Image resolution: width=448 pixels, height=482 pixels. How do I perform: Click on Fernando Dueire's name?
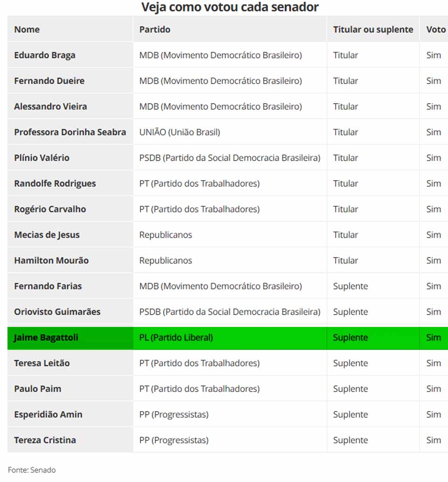[x=49, y=81]
